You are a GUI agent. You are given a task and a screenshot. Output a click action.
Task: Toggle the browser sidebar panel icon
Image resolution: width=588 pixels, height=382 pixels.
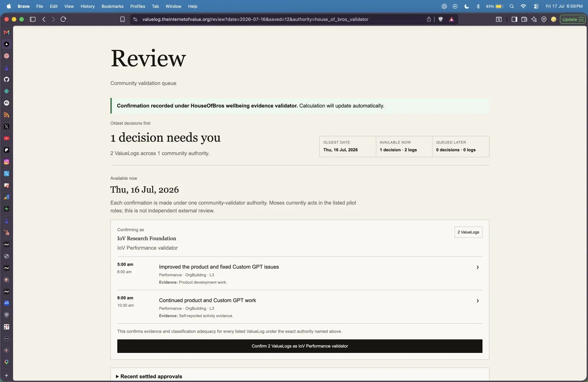514,19
